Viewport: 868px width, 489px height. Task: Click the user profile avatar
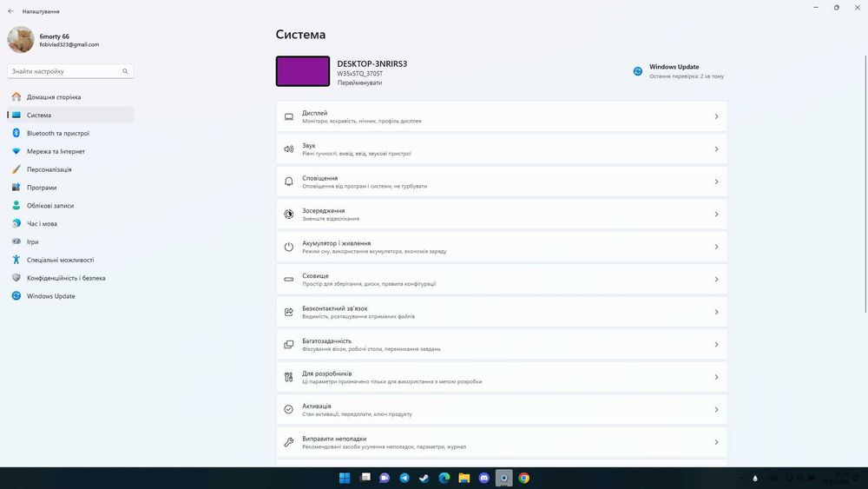pos(21,40)
